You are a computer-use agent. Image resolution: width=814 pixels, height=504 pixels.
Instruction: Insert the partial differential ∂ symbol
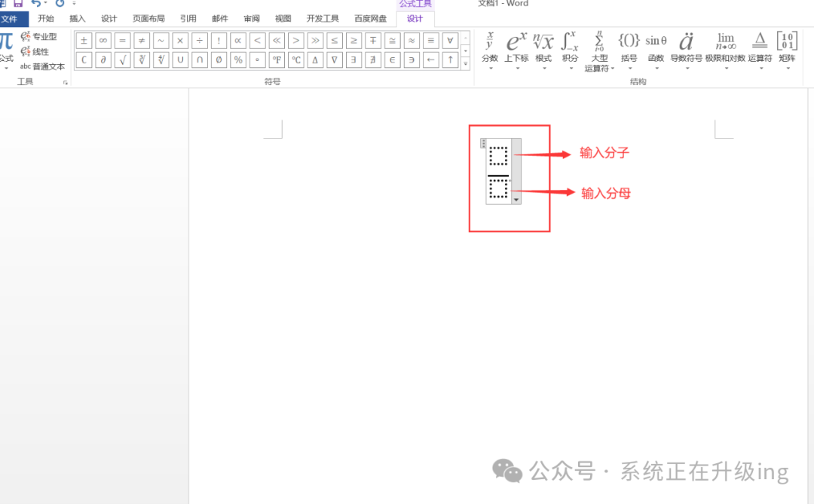coord(103,60)
